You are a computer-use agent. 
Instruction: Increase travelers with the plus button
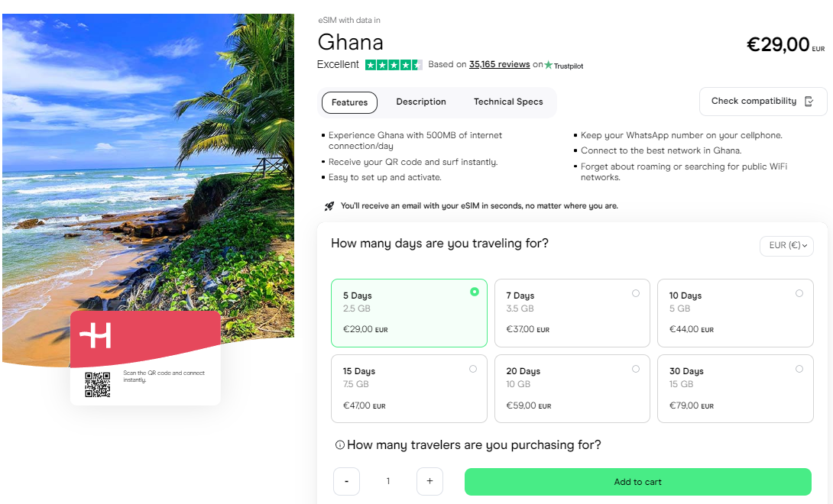click(x=429, y=481)
